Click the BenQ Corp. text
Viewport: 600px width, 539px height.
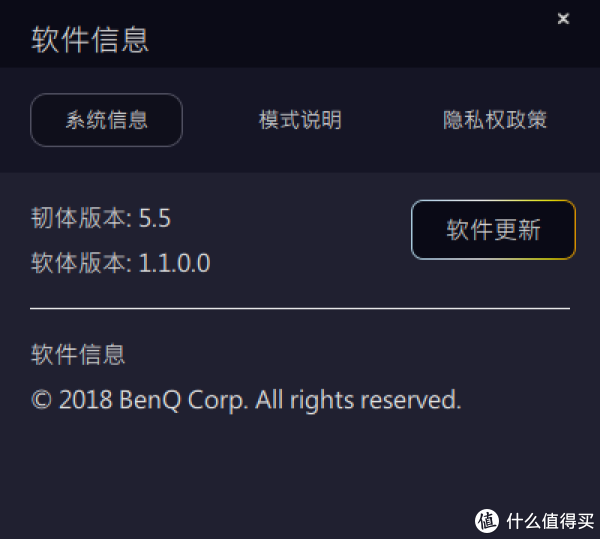point(182,401)
